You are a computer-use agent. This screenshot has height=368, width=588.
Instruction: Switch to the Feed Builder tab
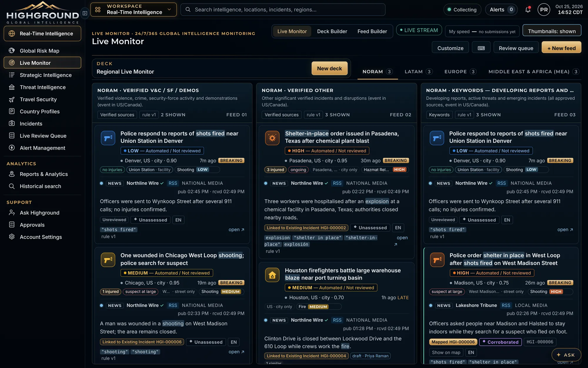point(372,31)
